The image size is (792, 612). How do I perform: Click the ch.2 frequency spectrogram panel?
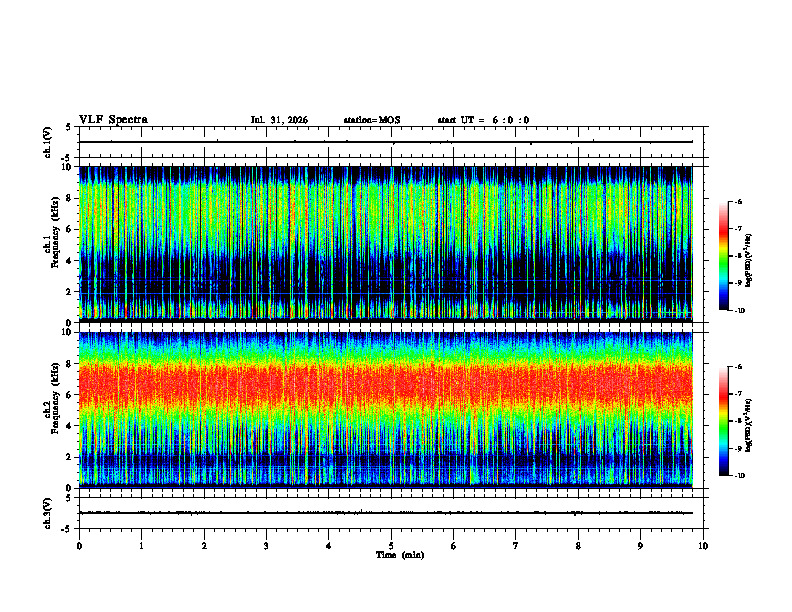386,410
